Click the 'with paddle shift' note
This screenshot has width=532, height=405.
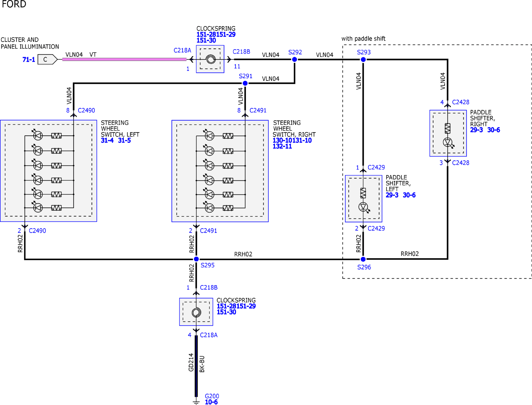[x=364, y=39]
